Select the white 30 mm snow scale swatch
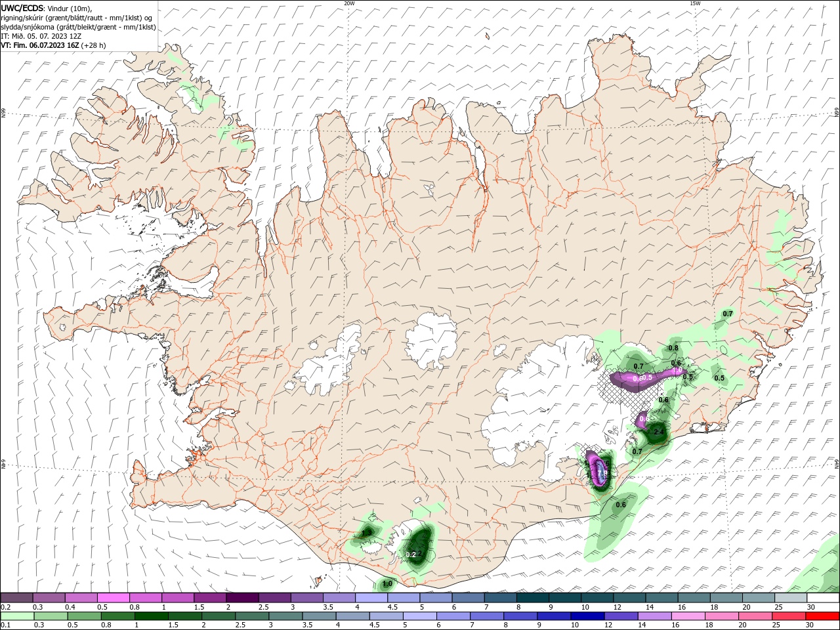Viewport: 840px width, 630px height. [x=822, y=598]
